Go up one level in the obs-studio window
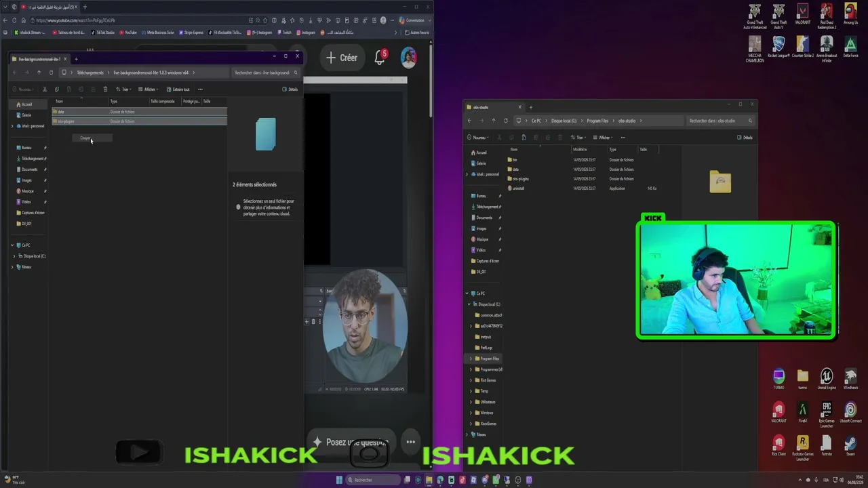Viewport: 868px width, 488px height. point(494,121)
